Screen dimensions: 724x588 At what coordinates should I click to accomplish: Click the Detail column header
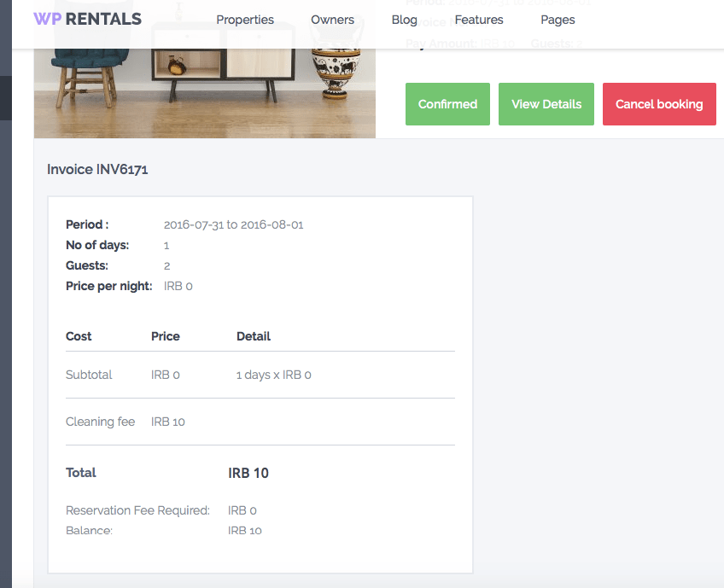pos(253,336)
